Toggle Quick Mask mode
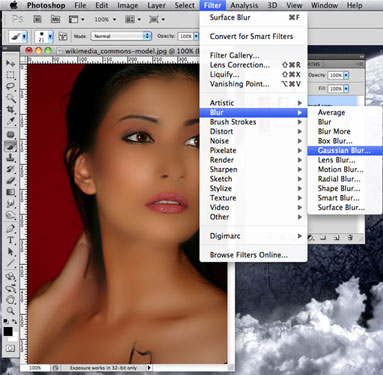Viewport: 383px width, 375px height. [x=11, y=348]
